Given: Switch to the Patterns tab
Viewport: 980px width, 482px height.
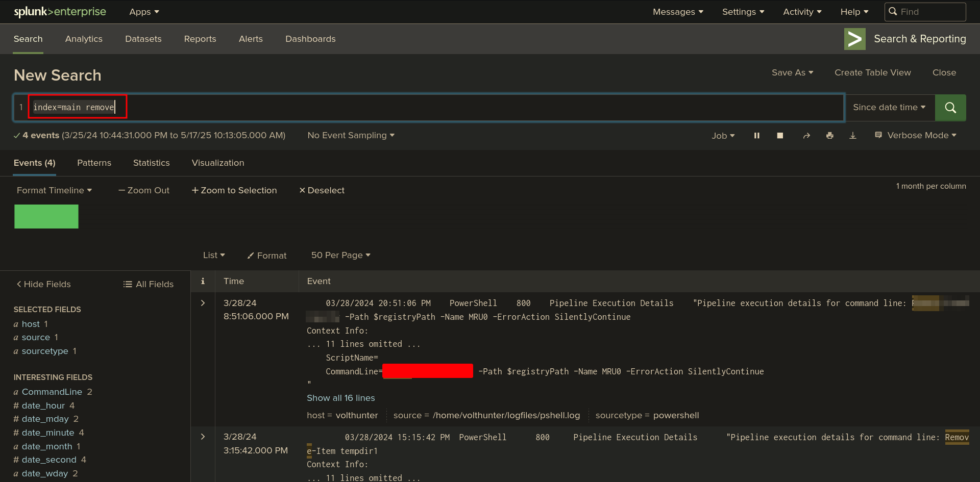Looking at the screenshot, I should point(94,163).
